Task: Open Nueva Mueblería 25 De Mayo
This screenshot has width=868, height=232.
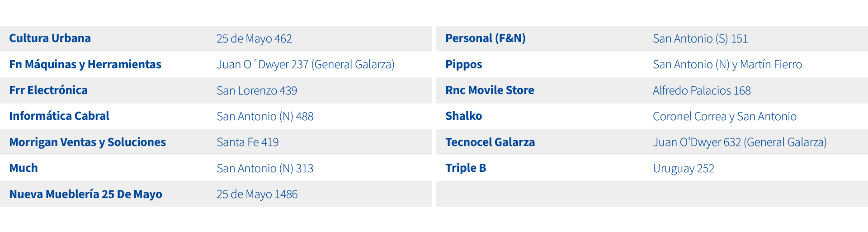Action: (x=85, y=194)
